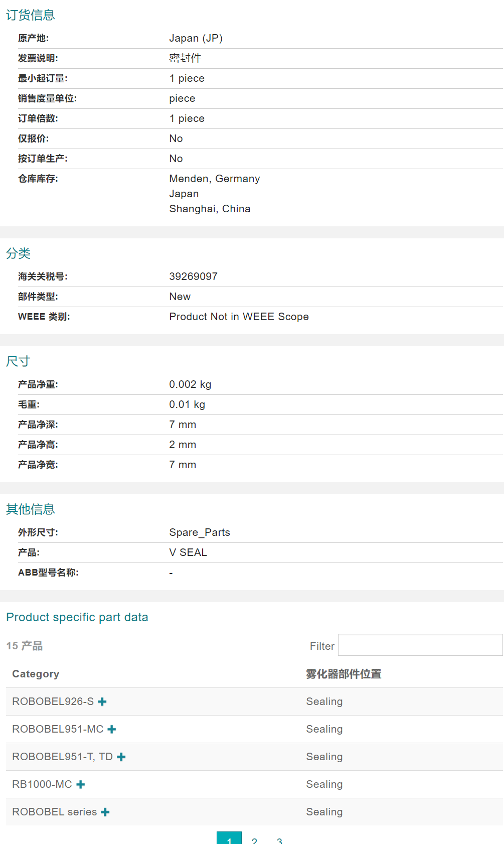Sort by the 雾化器部件位置 column header

(x=343, y=674)
